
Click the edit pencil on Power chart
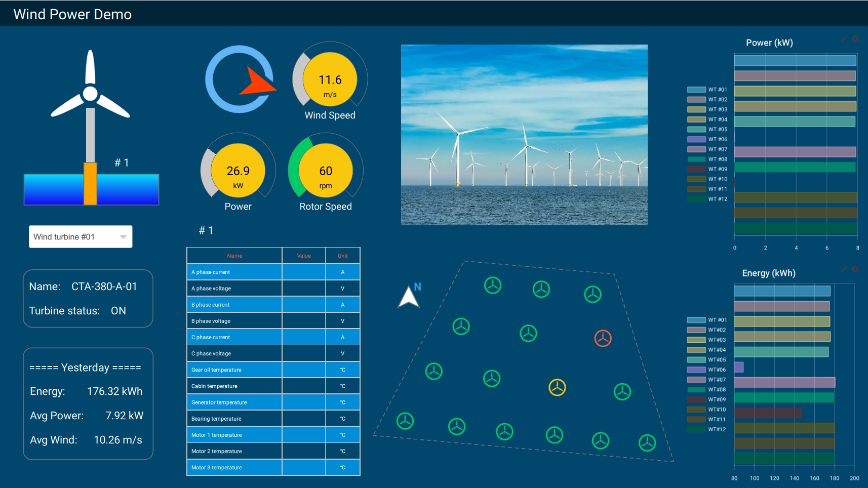tap(844, 39)
